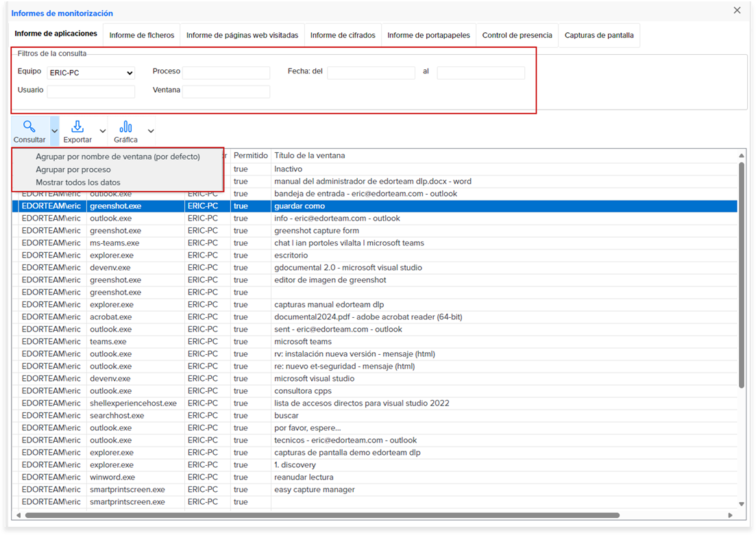Select the 'reanudar lectura' row
The width and height of the screenshot is (756, 535).
pyautogui.click(x=375, y=477)
